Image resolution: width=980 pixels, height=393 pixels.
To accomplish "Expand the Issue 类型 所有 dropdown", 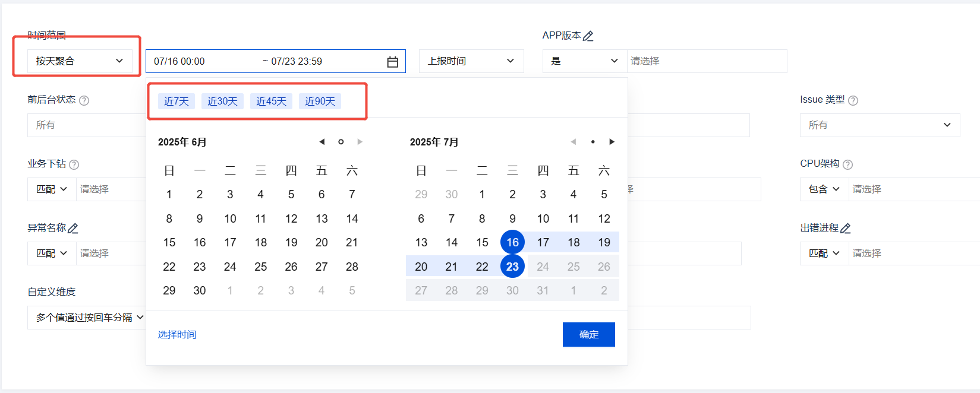I will 879,125.
